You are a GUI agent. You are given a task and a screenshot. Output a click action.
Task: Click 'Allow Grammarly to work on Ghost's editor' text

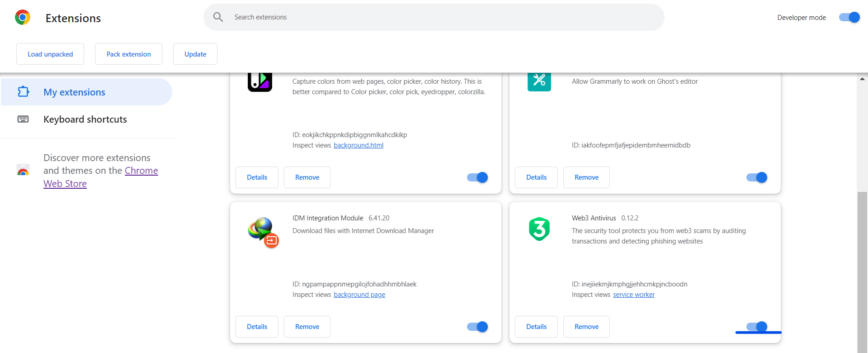coord(635,81)
